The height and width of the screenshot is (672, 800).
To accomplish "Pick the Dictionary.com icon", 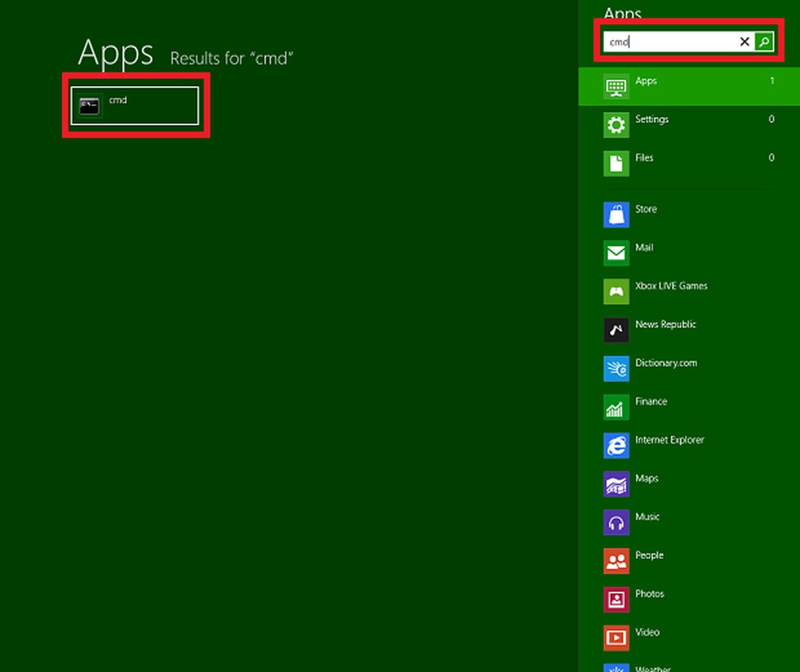I will click(x=615, y=369).
